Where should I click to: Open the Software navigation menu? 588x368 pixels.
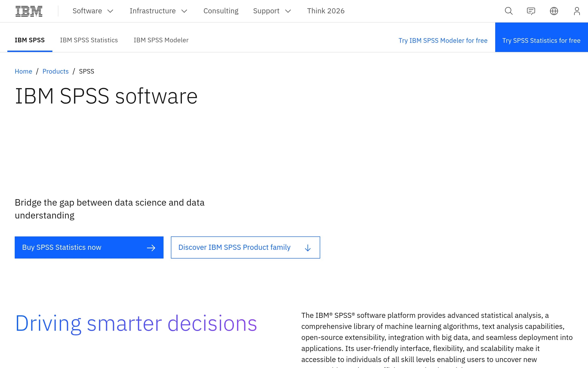93,11
